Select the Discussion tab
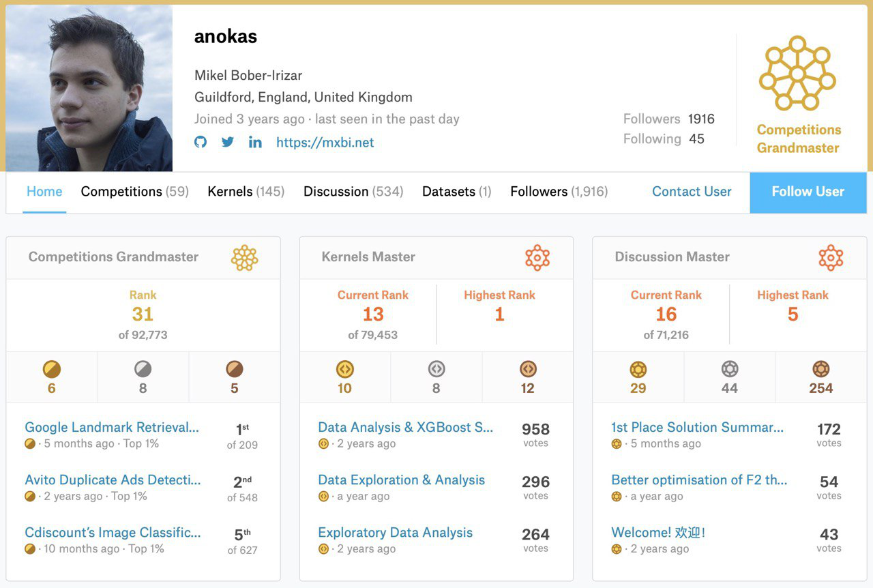This screenshot has width=873, height=588. tap(353, 192)
